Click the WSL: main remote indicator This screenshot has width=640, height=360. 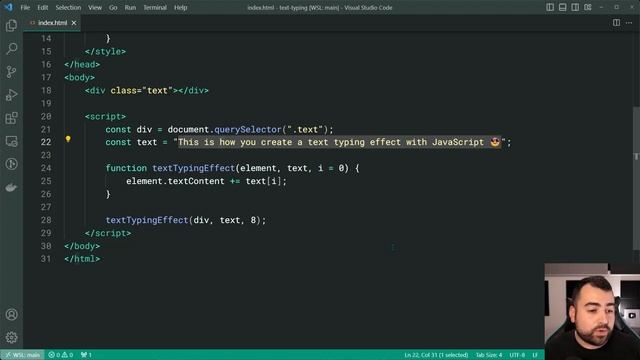[x=22, y=355]
